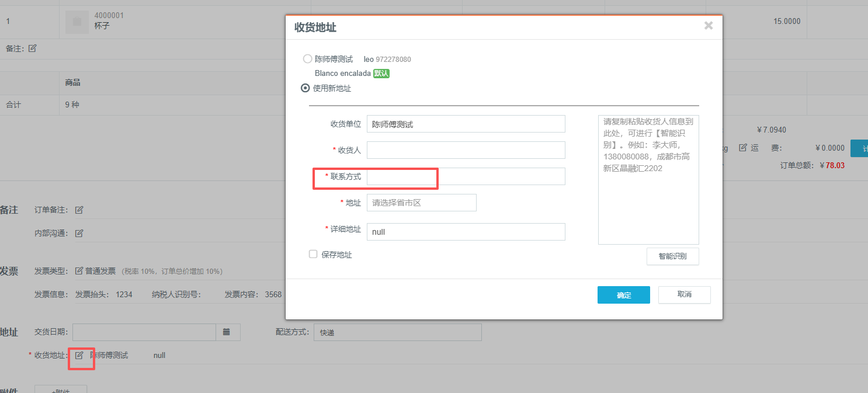Select the 陈师傅测试 saved address radio
This screenshot has height=393, width=868.
coord(307,59)
